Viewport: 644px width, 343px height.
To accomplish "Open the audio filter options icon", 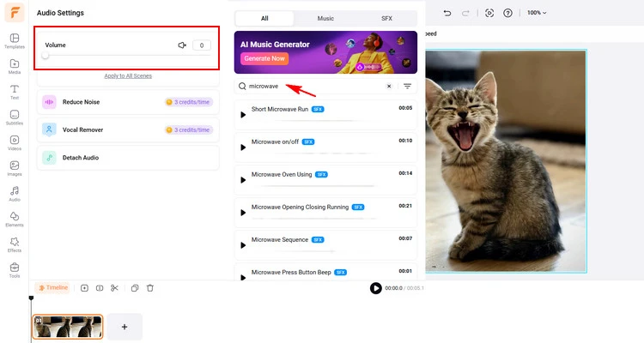I will [407, 86].
